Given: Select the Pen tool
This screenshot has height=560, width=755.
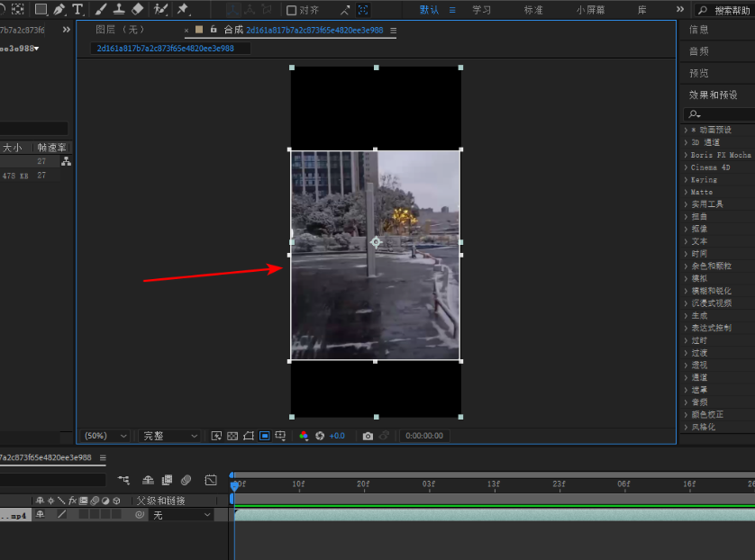Looking at the screenshot, I should point(59,9).
